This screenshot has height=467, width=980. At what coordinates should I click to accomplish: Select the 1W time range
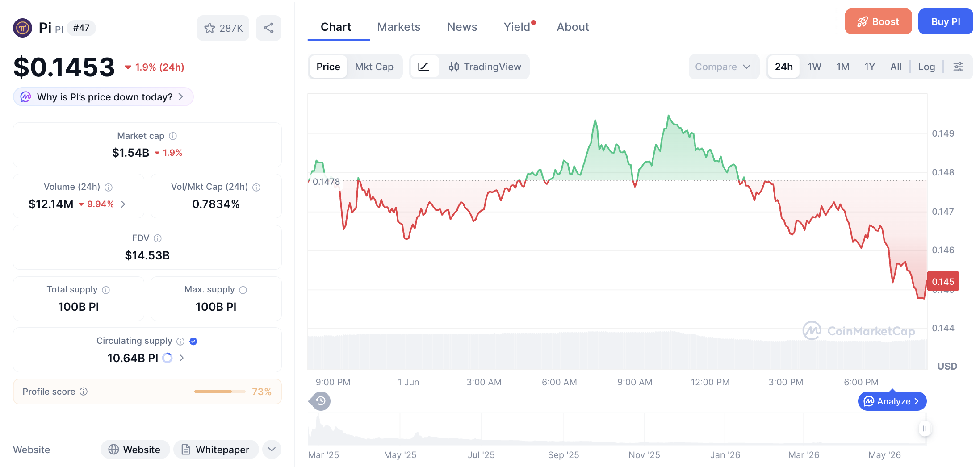pos(814,67)
